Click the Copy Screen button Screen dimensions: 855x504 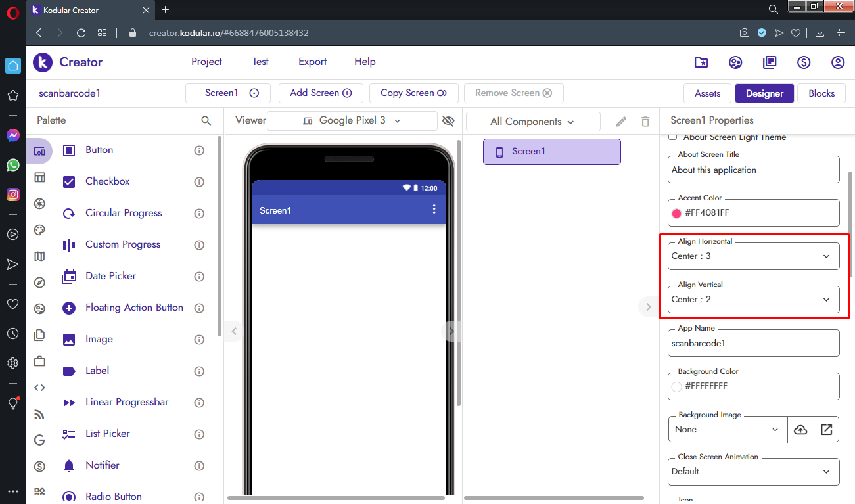(x=414, y=93)
